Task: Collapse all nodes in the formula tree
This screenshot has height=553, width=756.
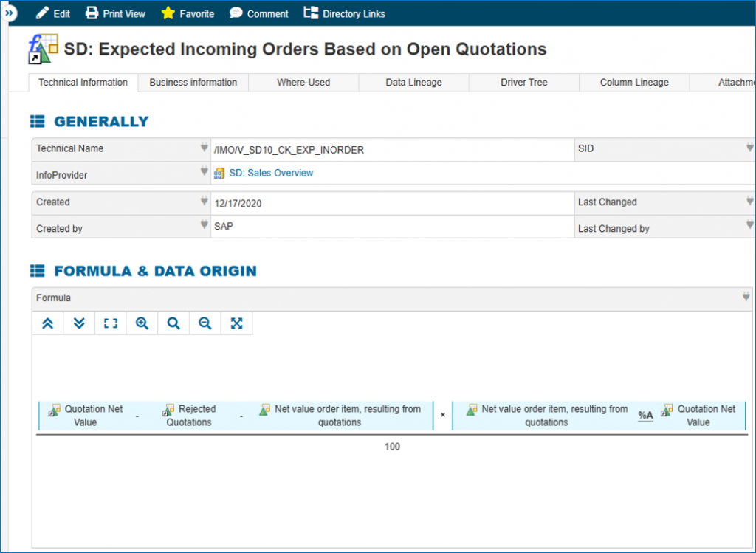Action: point(48,323)
